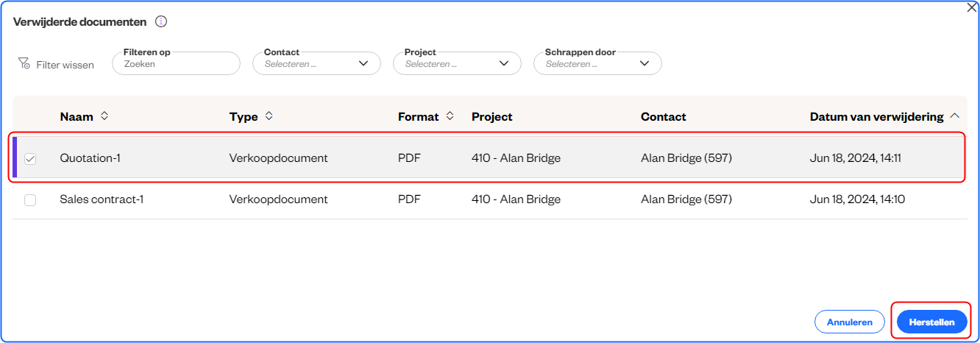Click the Contact column header
980x343 pixels.
coord(663,116)
